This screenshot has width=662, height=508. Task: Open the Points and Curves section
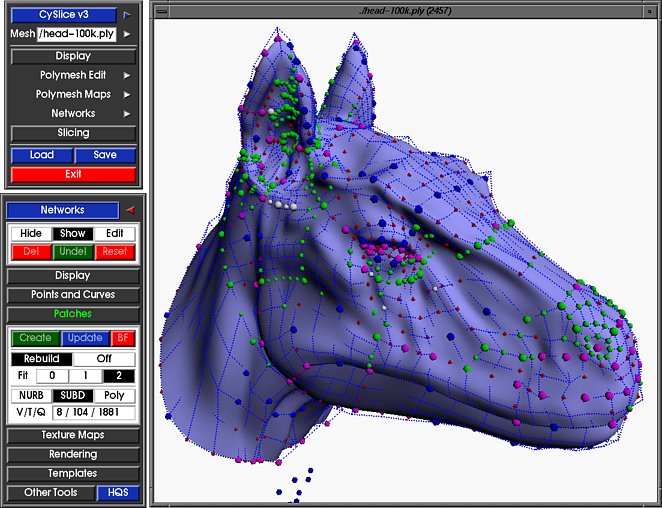(72, 295)
